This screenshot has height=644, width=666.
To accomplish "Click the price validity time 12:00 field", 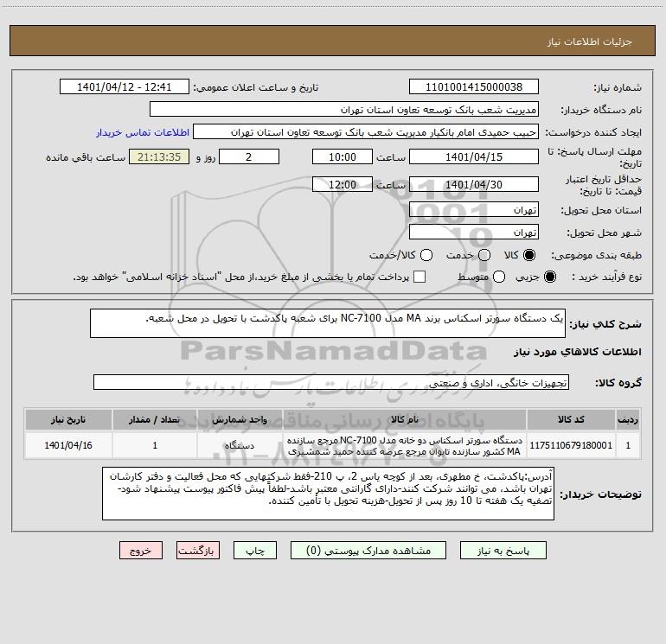I will [343, 185].
